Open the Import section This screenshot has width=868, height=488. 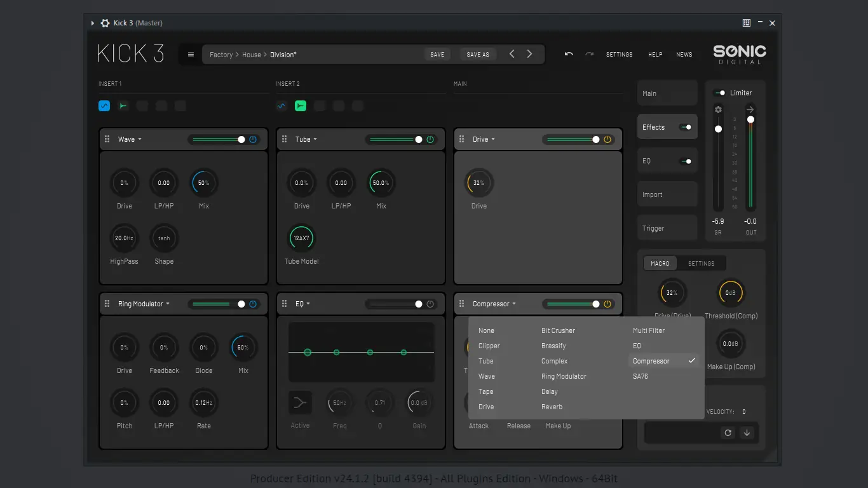667,194
